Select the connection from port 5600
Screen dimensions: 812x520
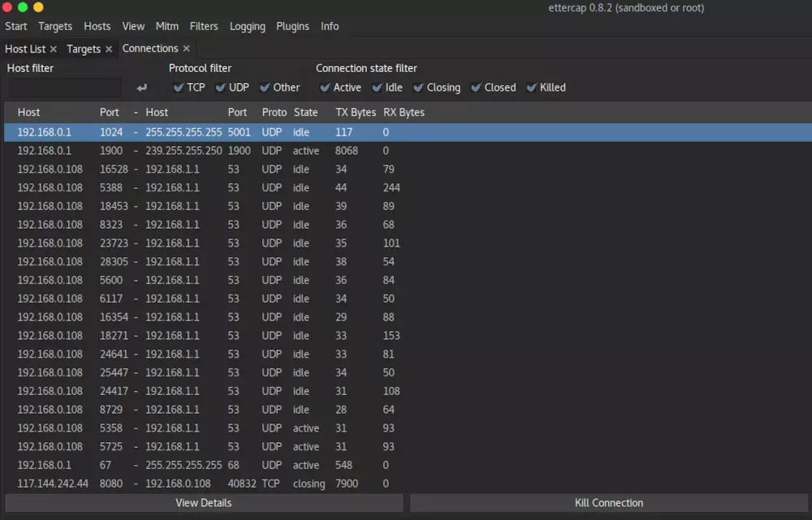[x=408, y=281]
